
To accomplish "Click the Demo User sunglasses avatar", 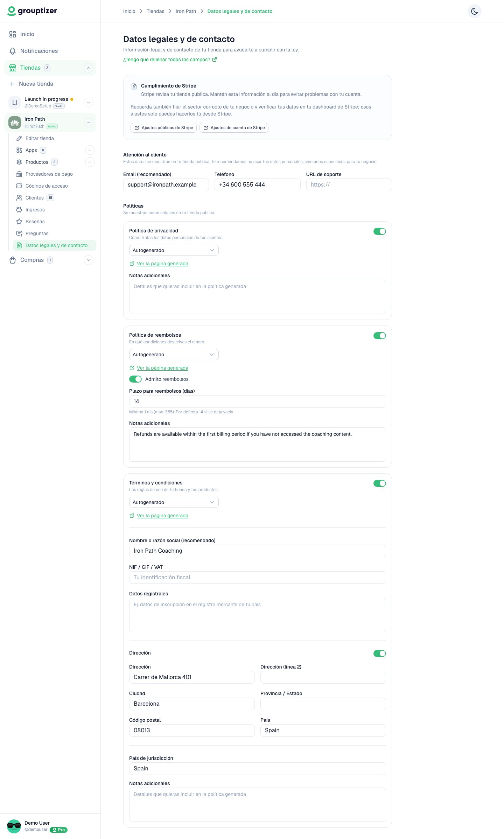I will click(14, 826).
